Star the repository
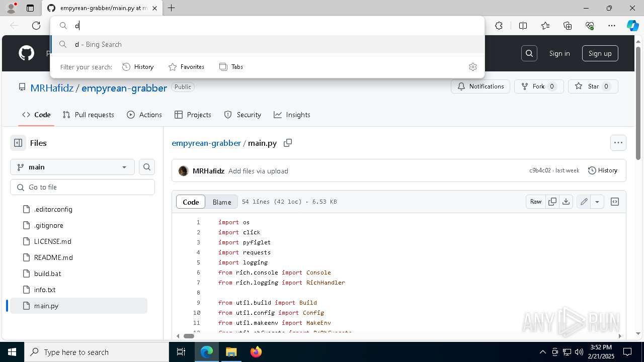This screenshot has height=362, width=644. point(593,86)
